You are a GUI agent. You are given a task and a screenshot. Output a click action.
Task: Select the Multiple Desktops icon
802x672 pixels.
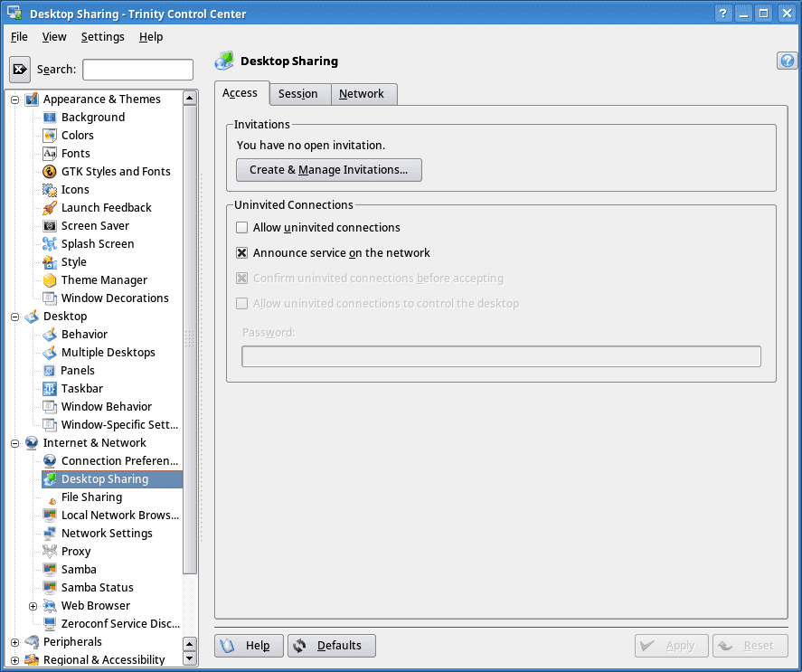tap(50, 352)
